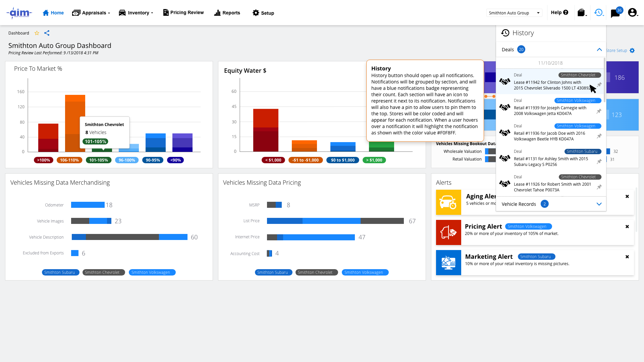The height and width of the screenshot is (362, 644).
Task: Click the share icon next to Dashboard
Action: point(47,33)
